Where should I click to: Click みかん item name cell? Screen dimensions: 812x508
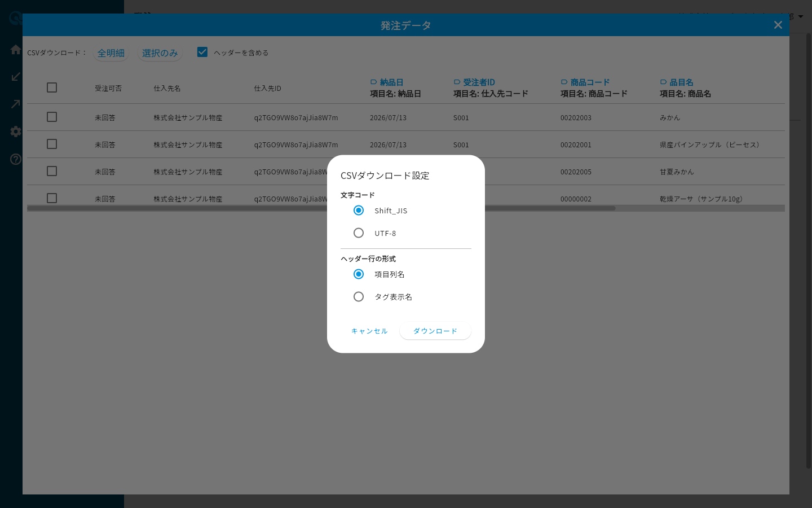[670, 118]
